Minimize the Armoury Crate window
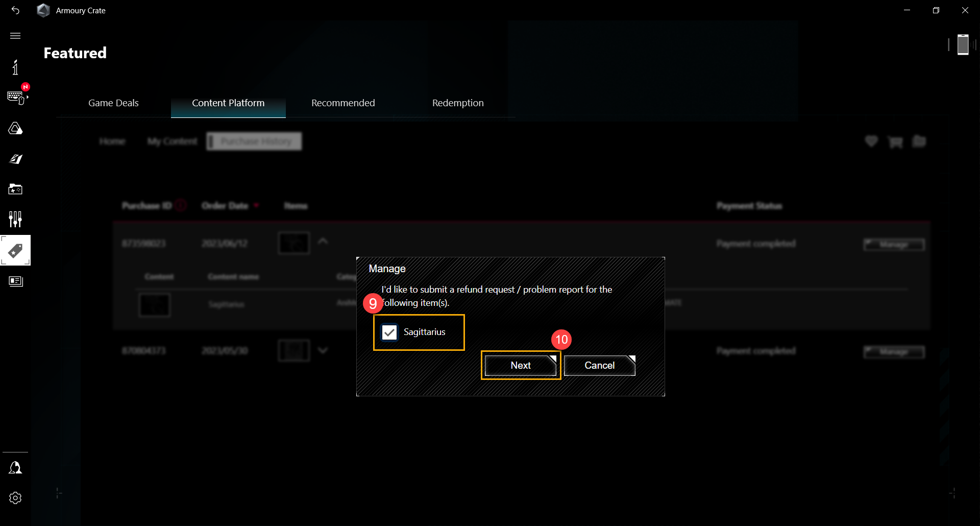Viewport: 980px width, 526px height. tap(907, 10)
